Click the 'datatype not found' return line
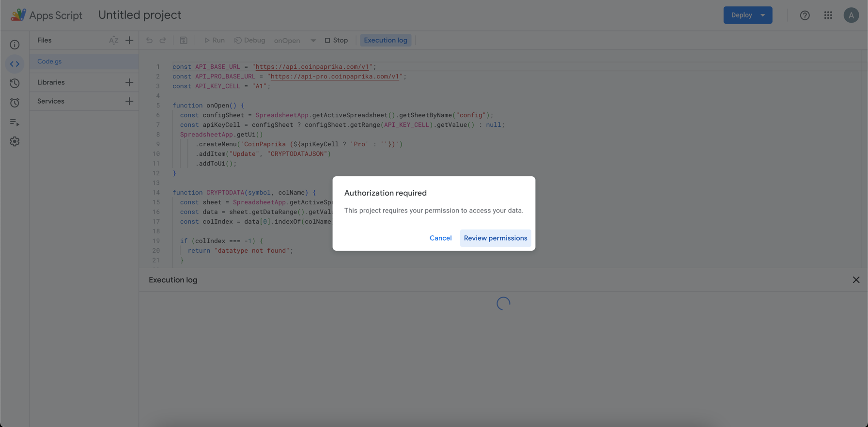The width and height of the screenshot is (868, 427). [x=240, y=251]
